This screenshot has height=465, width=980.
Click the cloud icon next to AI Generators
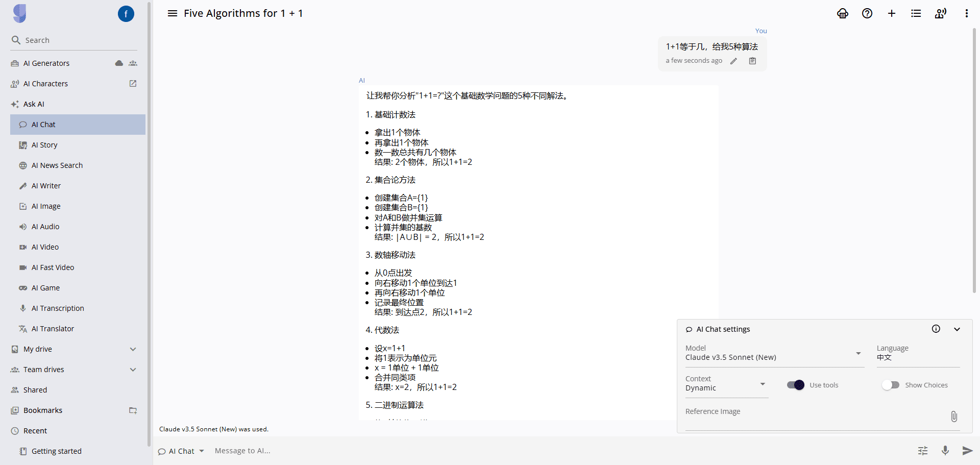click(119, 63)
